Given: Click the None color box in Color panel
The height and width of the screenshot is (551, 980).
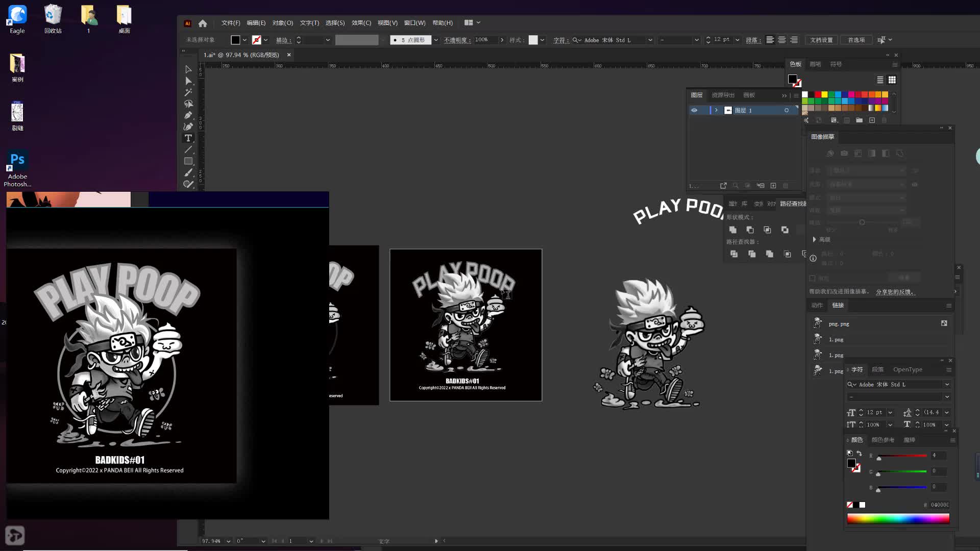Looking at the screenshot, I should coord(849,505).
